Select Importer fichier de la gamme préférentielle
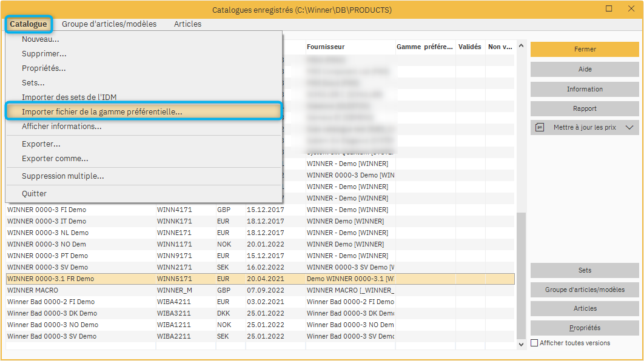644x361 pixels. pos(102,112)
